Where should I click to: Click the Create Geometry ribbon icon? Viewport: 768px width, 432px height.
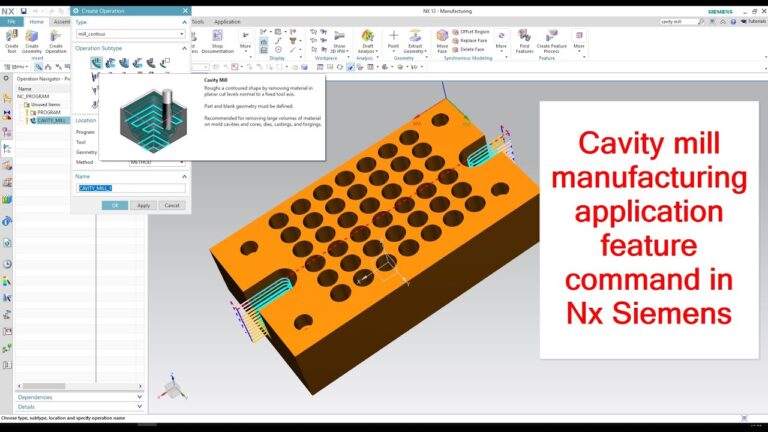coord(32,41)
